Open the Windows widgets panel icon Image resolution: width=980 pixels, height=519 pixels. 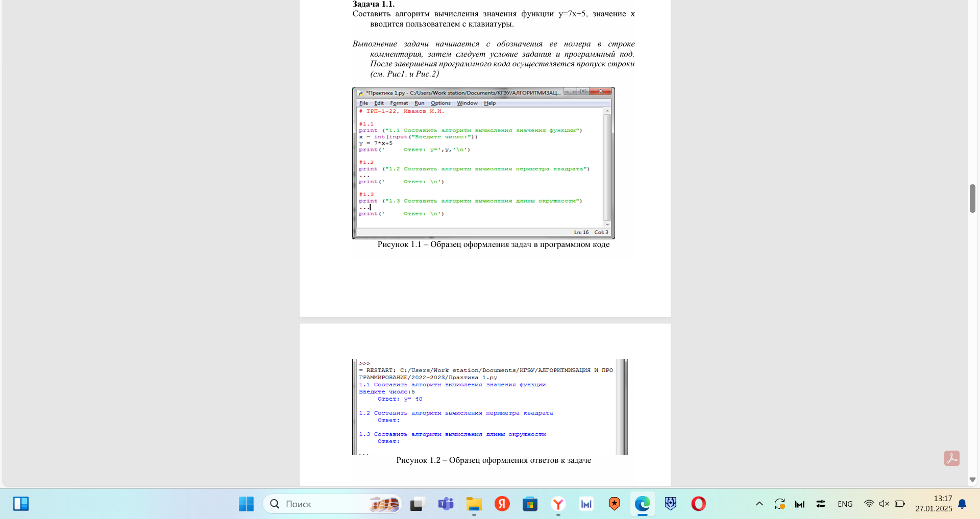click(21, 504)
